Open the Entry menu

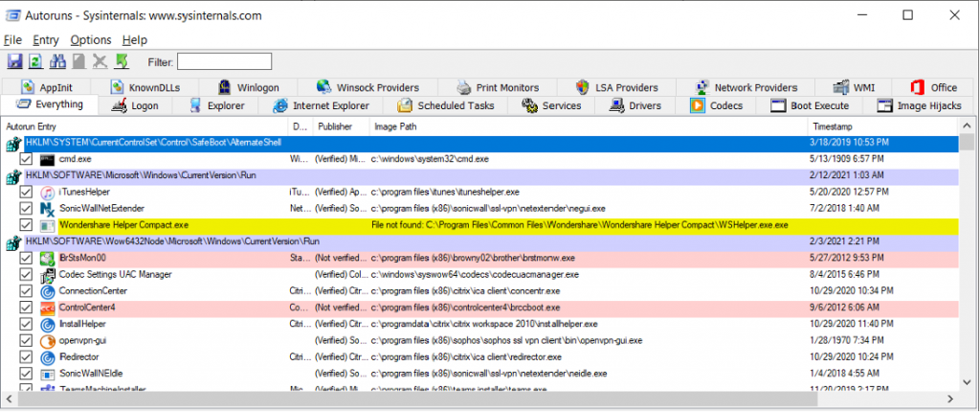click(x=46, y=40)
